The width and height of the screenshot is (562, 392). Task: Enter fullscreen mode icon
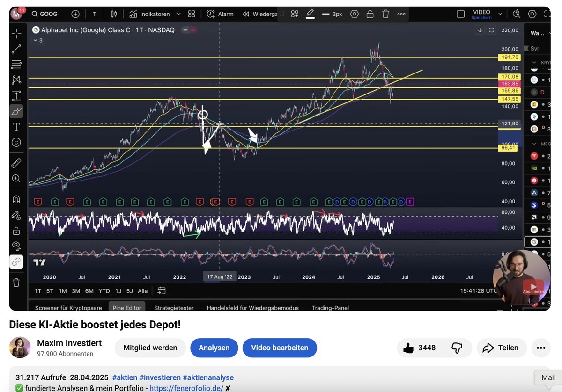[547, 14]
